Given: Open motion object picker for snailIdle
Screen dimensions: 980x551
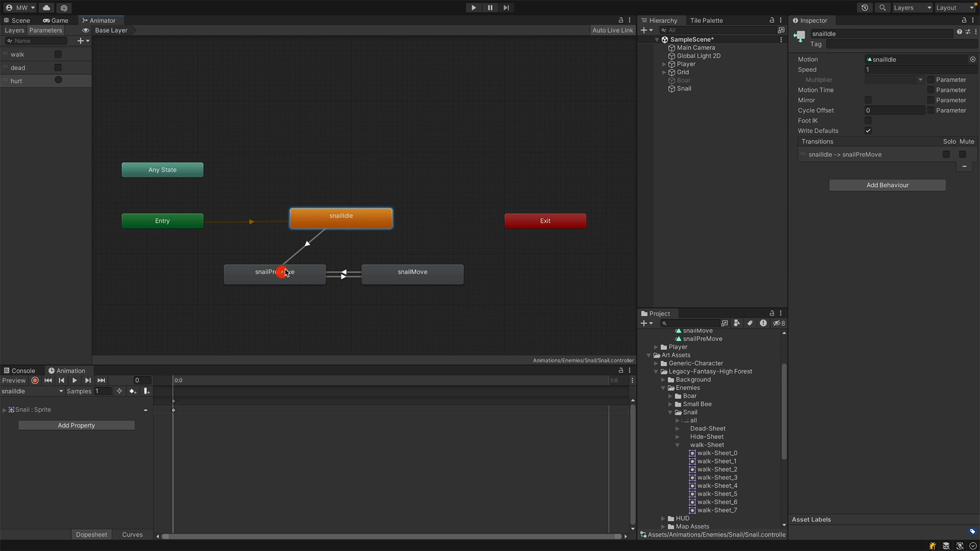Looking at the screenshot, I should tap(972, 60).
